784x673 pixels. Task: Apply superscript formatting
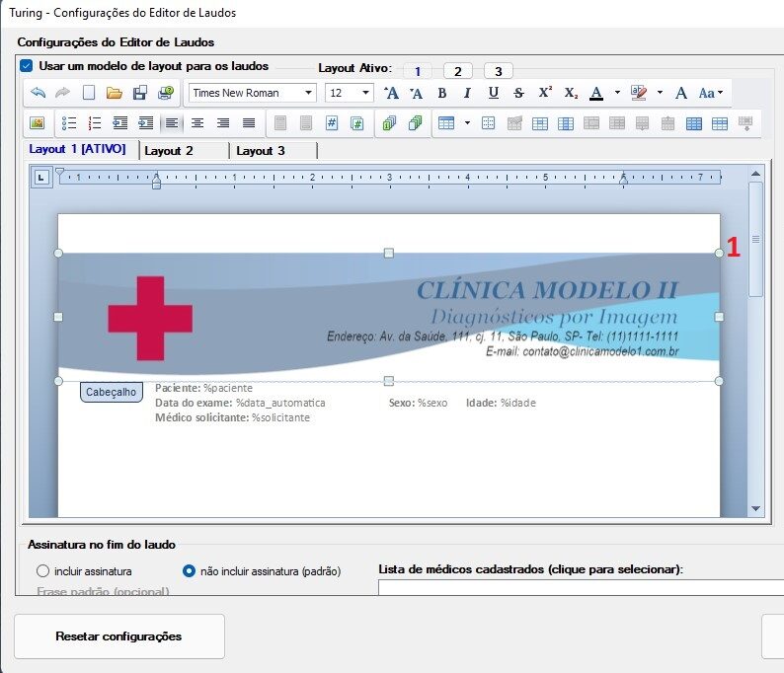[544, 93]
